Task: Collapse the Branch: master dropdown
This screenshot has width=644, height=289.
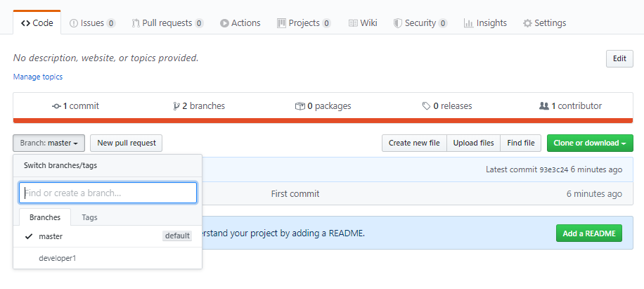Action: pos(49,143)
